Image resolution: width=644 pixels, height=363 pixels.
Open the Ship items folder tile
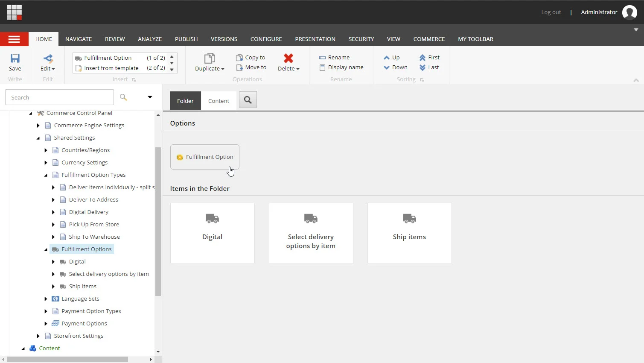click(x=409, y=233)
